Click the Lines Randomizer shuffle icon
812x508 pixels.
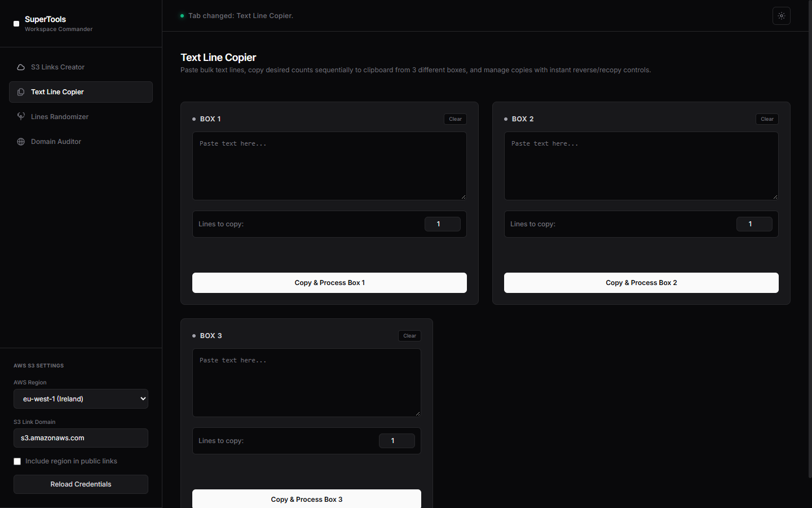click(x=21, y=116)
